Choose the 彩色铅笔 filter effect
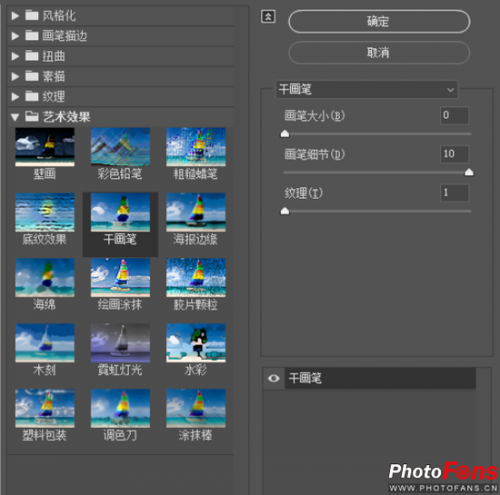Image resolution: width=500 pixels, height=495 pixels. click(120, 147)
